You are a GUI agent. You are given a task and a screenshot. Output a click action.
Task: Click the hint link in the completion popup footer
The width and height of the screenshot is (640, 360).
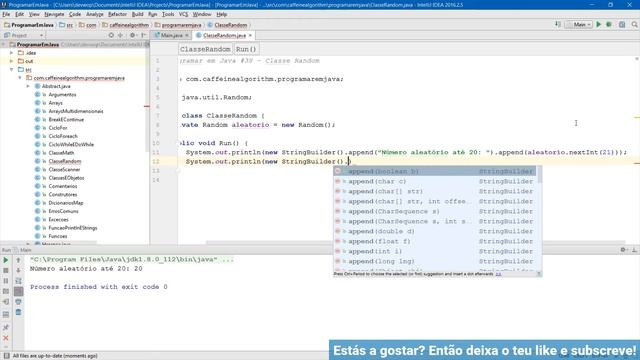point(498,274)
